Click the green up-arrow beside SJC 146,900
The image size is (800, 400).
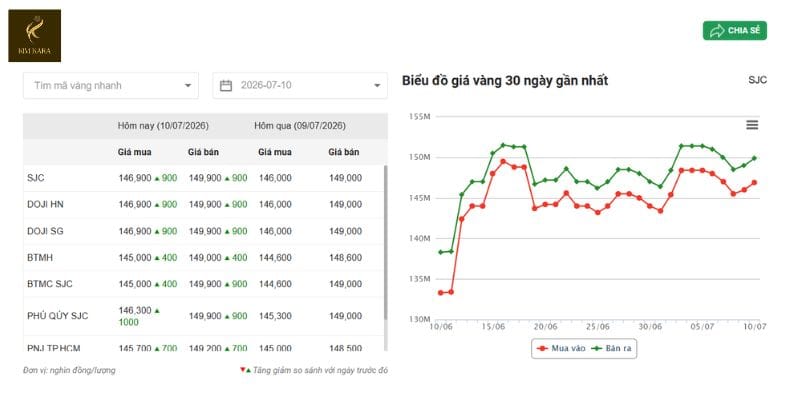coord(157,179)
